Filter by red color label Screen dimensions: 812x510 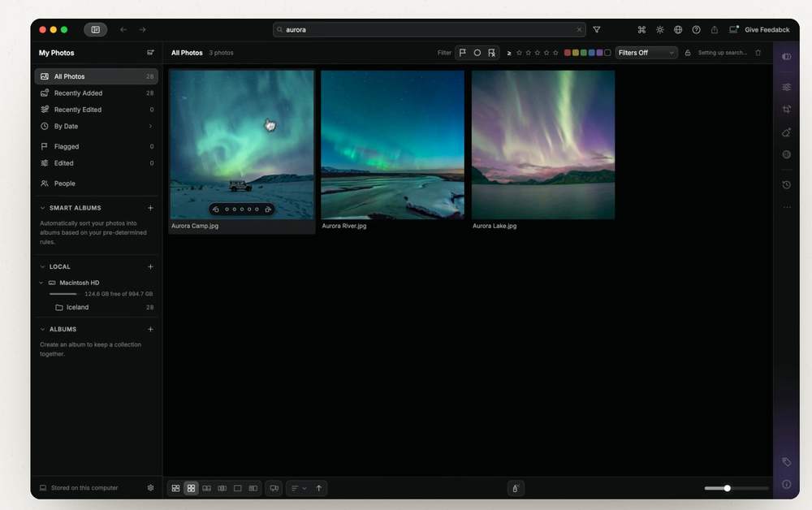tap(568, 53)
